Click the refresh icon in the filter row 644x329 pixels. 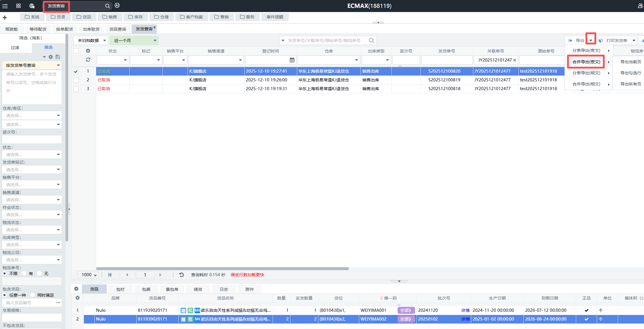(x=88, y=60)
